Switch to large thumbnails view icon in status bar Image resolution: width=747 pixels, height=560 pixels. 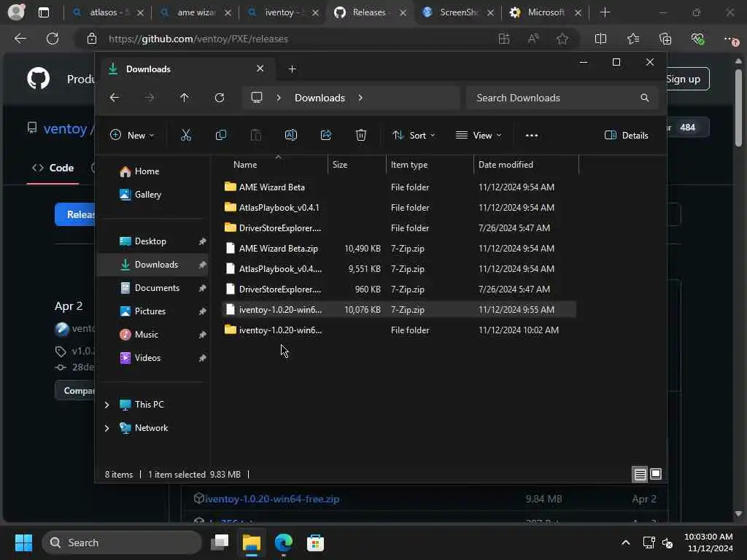tap(656, 474)
